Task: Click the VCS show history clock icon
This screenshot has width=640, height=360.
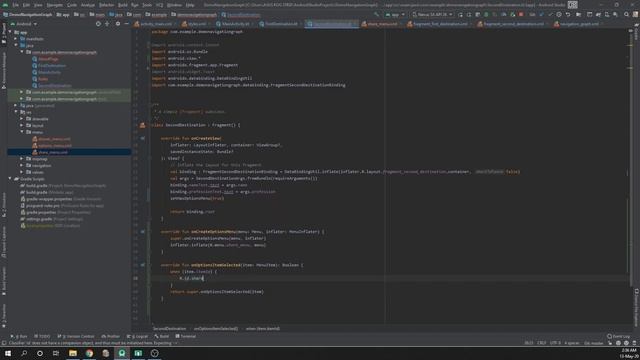Action: [559, 14]
